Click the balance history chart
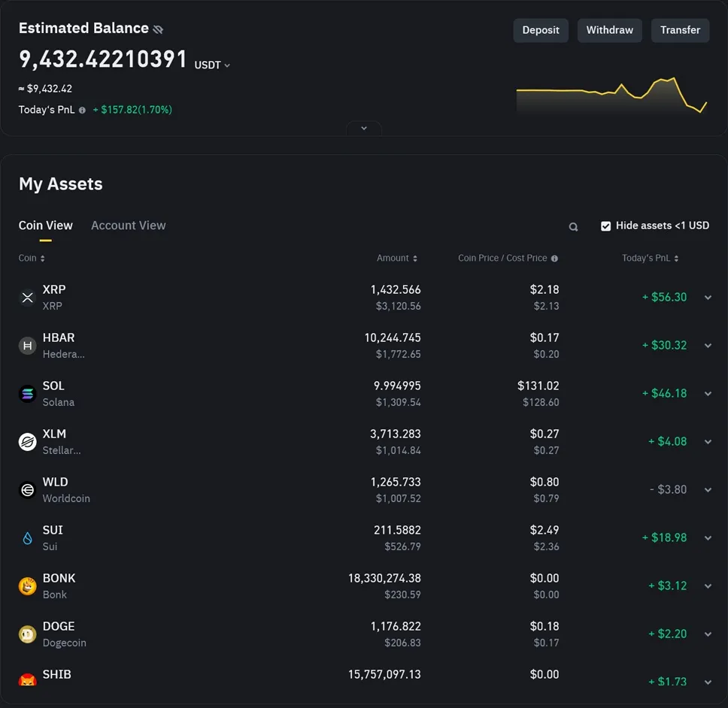Image resolution: width=728 pixels, height=708 pixels. click(611, 95)
